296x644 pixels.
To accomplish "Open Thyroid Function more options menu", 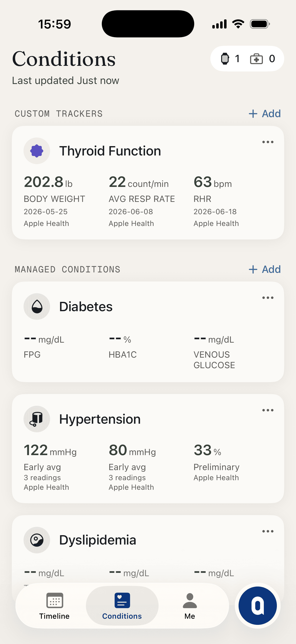I will tap(268, 142).
